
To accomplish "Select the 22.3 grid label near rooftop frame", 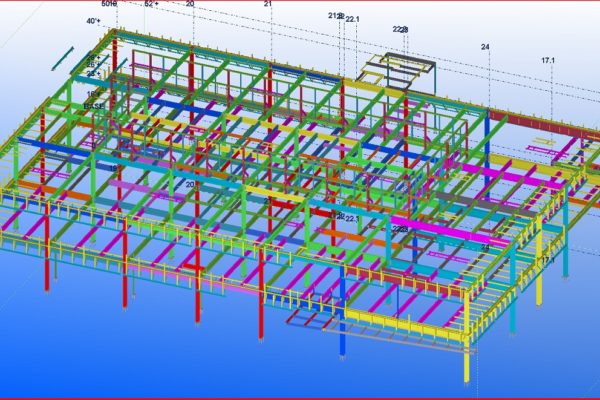I will [x=400, y=30].
